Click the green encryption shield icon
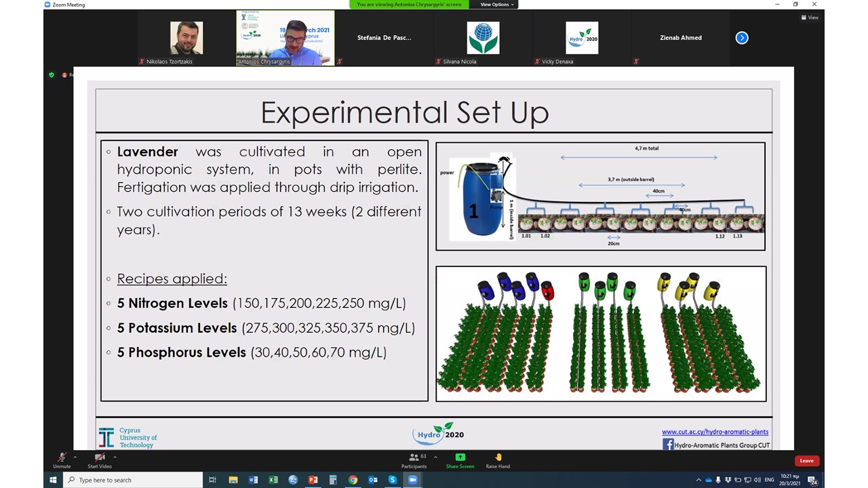 click(52, 75)
